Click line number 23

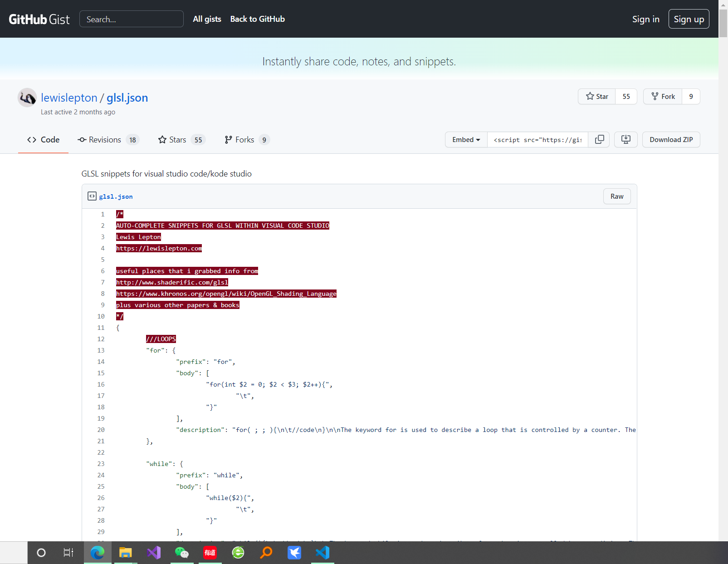click(x=101, y=464)
